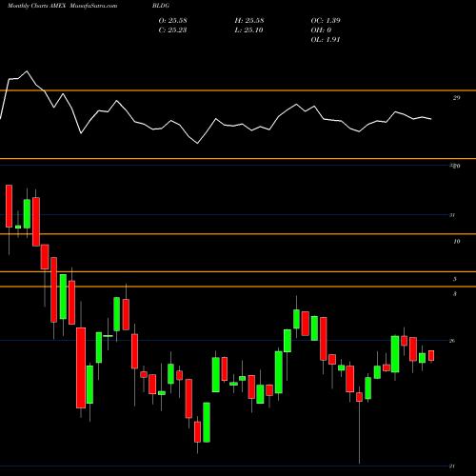Select the BLDG ticker symbol text
The width and height of the screenshot is (476, 476).
161,6
